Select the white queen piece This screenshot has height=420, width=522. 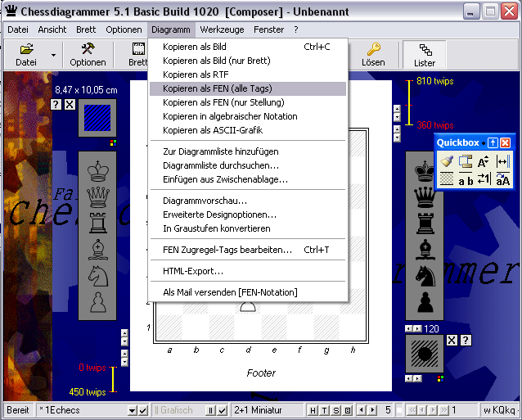point(98,197)
